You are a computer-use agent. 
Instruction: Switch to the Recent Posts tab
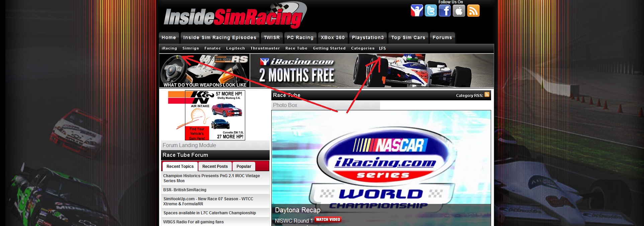coord(215,166)
